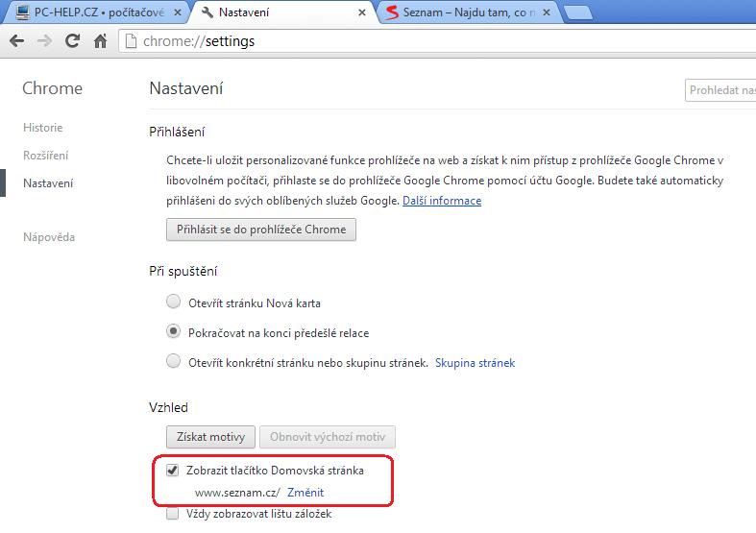This screenshot has width=756, height=533.
Task: Toggle 'Zobrazit tlačítko Domovská stránka' checkbox
Action: 173,470
